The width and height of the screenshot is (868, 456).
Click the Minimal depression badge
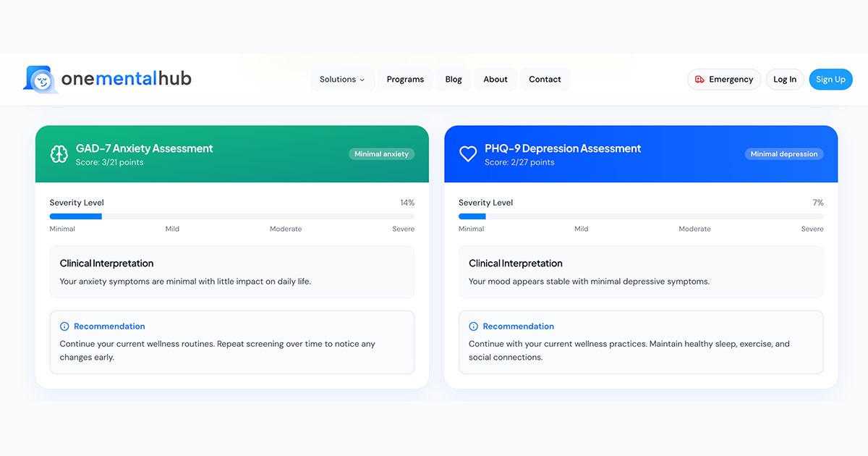pos(784,154)
